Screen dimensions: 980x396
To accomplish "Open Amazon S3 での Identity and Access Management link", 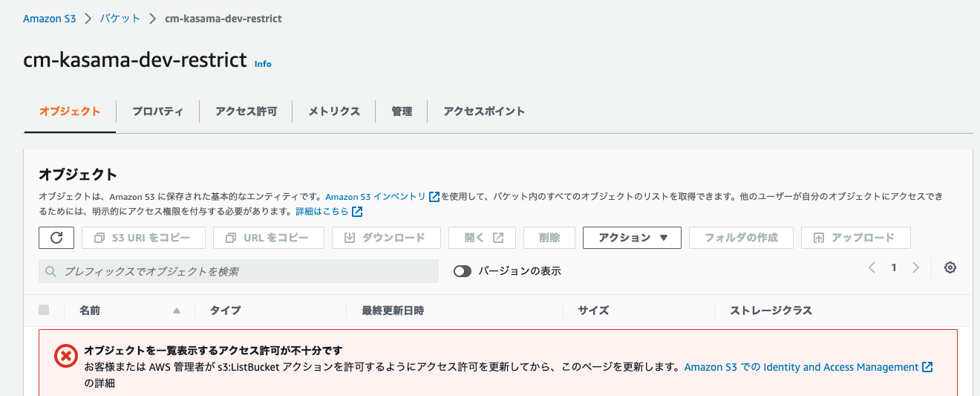I will point(802,367).
